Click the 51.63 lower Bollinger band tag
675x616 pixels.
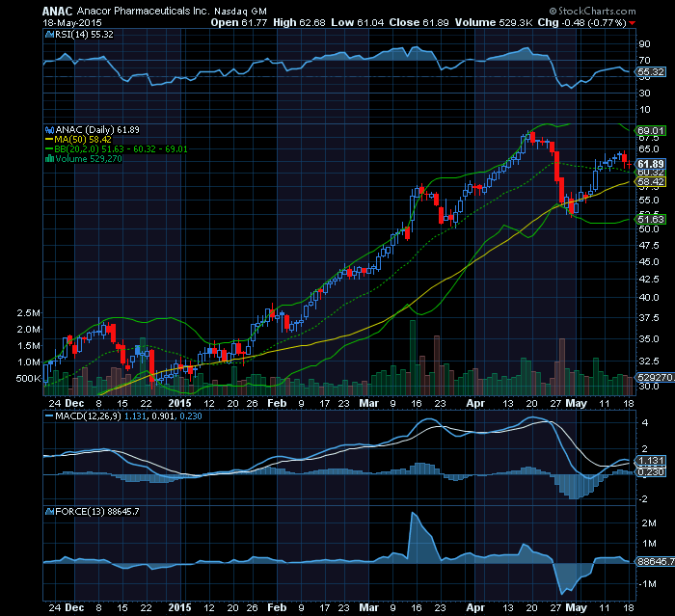click(651, 219)
